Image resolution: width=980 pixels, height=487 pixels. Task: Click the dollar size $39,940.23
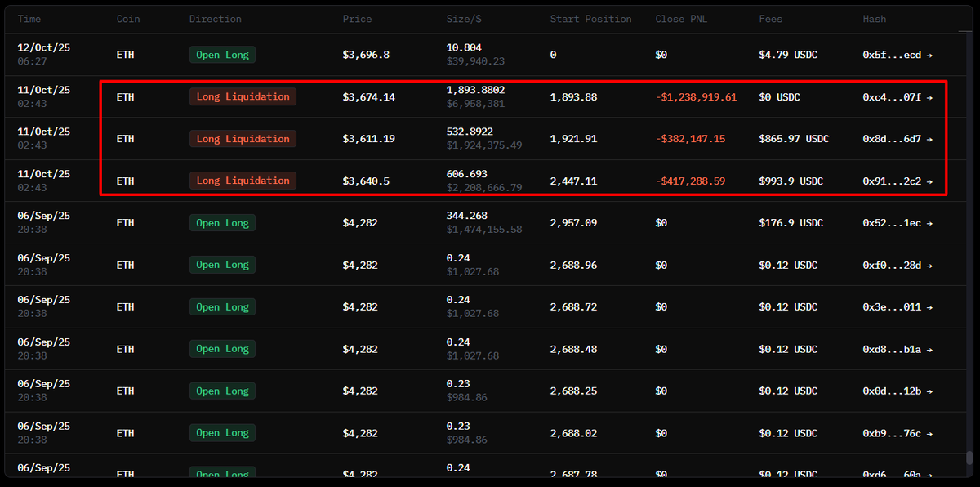pos(475,61)
